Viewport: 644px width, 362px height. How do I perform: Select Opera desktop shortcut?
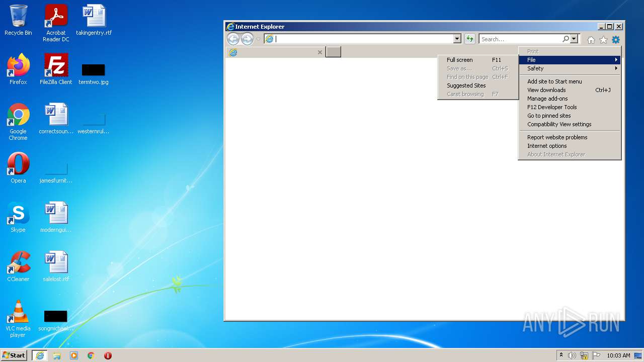tap(18, 168)
